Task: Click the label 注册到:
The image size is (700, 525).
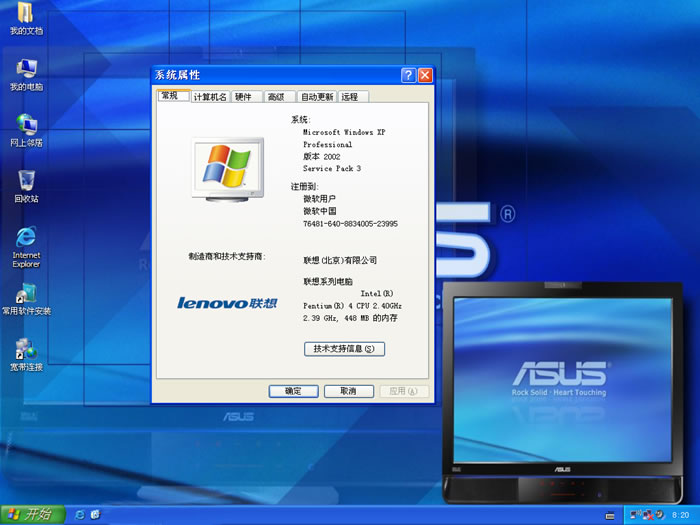Action: (304, 186)
